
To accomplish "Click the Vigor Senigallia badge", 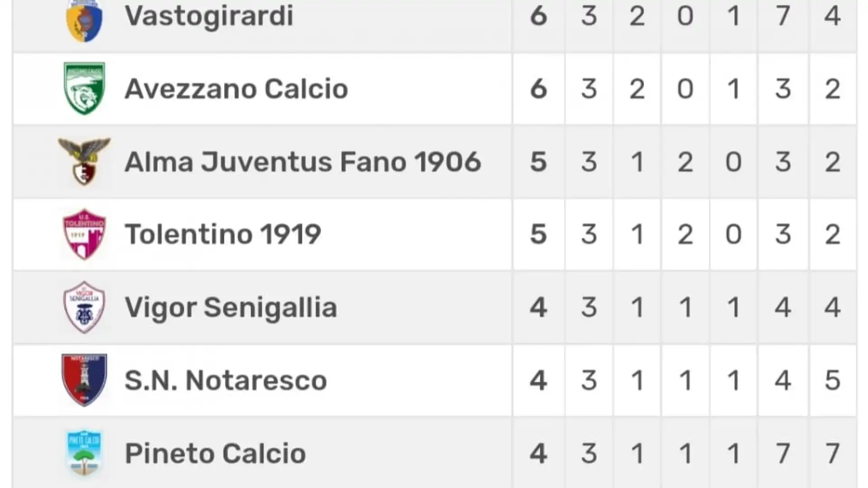I will tap(85, 307).
